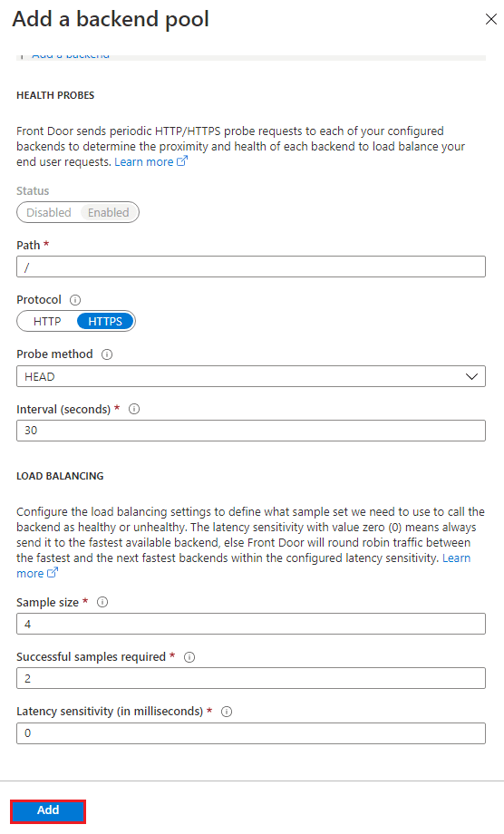Show Interval seconds info icon
Image resolution: width=504 pixels, height=834 pixels.
134,409
